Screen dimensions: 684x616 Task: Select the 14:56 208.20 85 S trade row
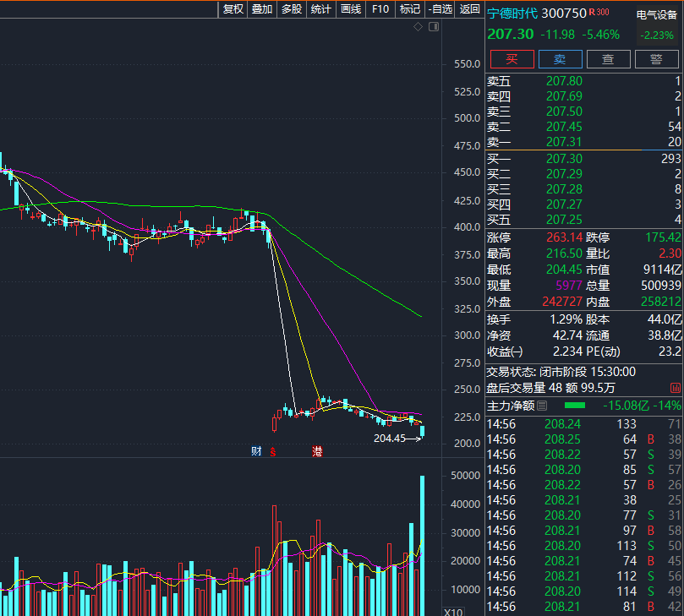click(583, 470)
